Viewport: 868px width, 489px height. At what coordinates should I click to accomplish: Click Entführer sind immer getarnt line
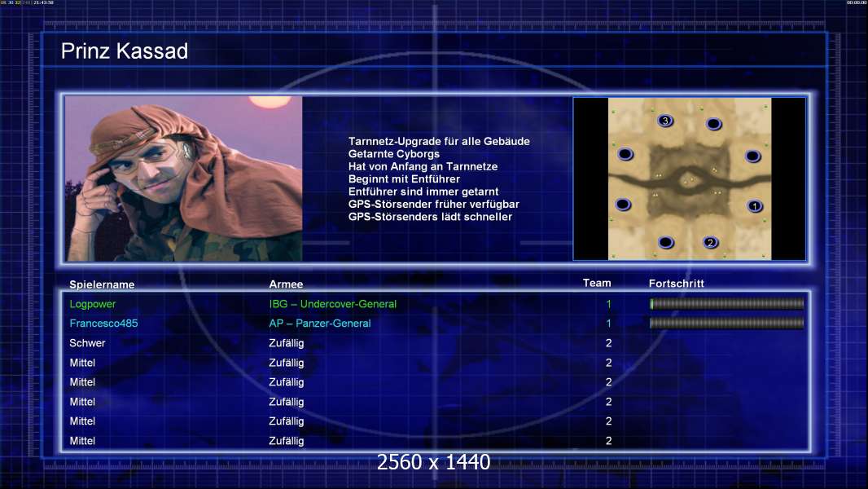pyautogui.click(x=423, y=192)
